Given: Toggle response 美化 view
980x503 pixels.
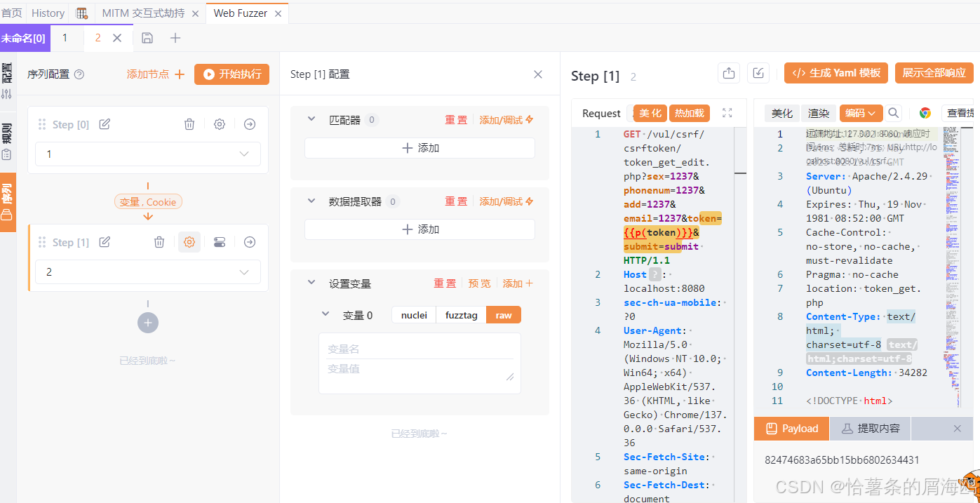Looking at the screenshot, I should coord(782,113).
